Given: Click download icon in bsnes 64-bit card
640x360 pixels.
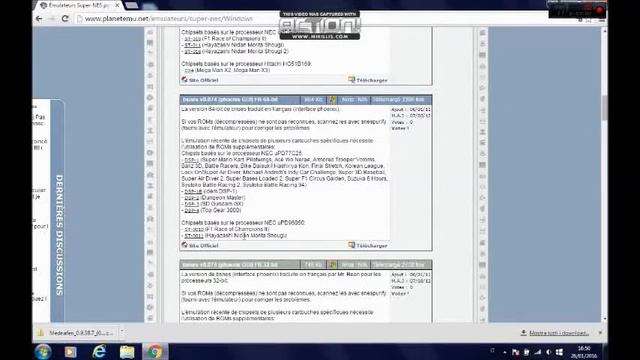Looking at the screenshot, I should (x=351, y=245).
